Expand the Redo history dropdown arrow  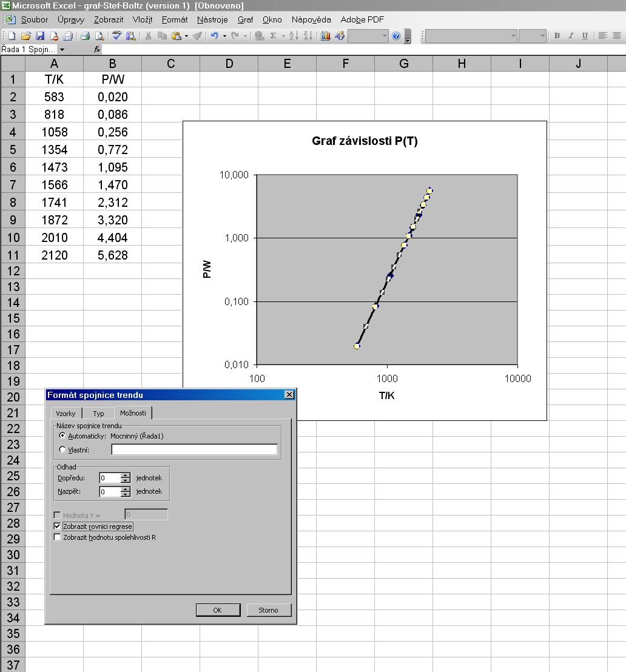[245, 36]
